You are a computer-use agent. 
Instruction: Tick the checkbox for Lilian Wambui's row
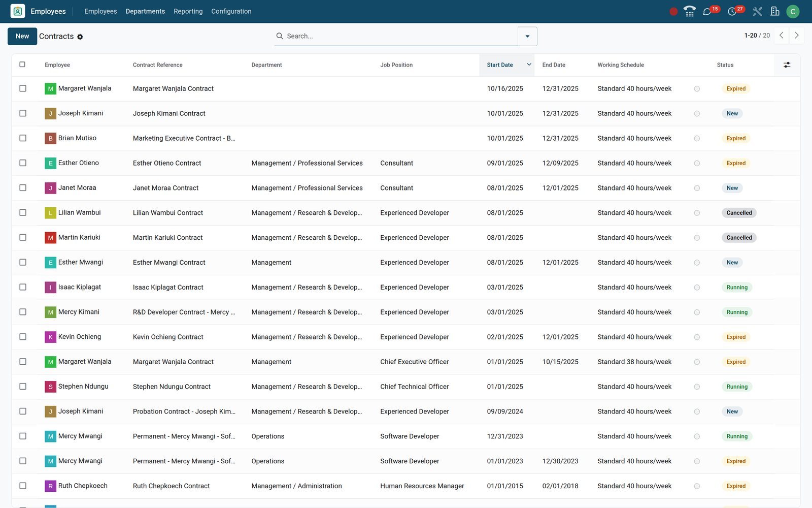(23, 213)
